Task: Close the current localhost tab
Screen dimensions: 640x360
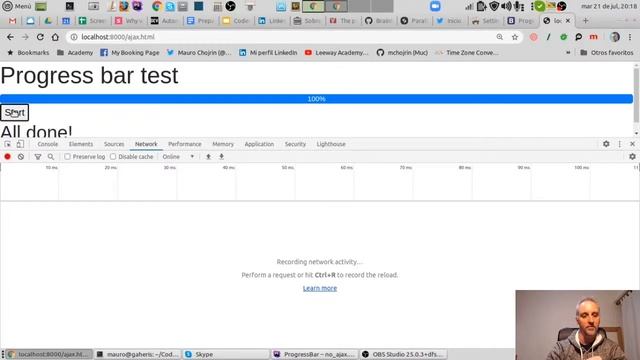Action: [568, 20]
